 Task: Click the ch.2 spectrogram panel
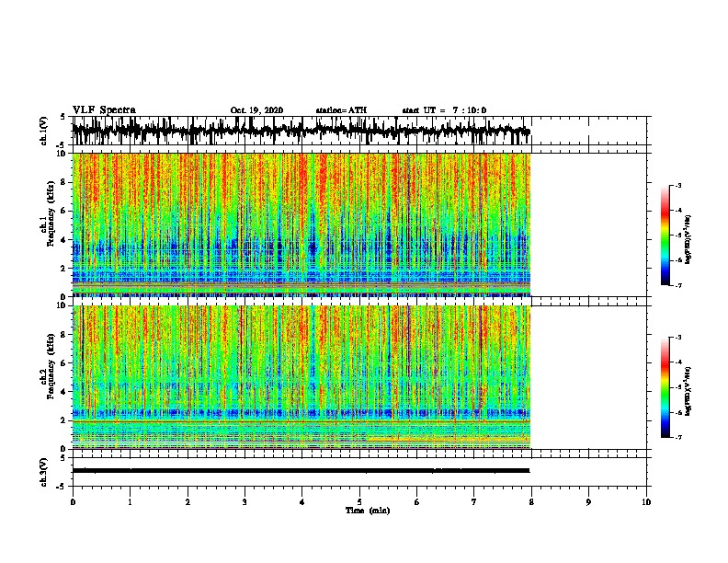(x=301, y=377)
